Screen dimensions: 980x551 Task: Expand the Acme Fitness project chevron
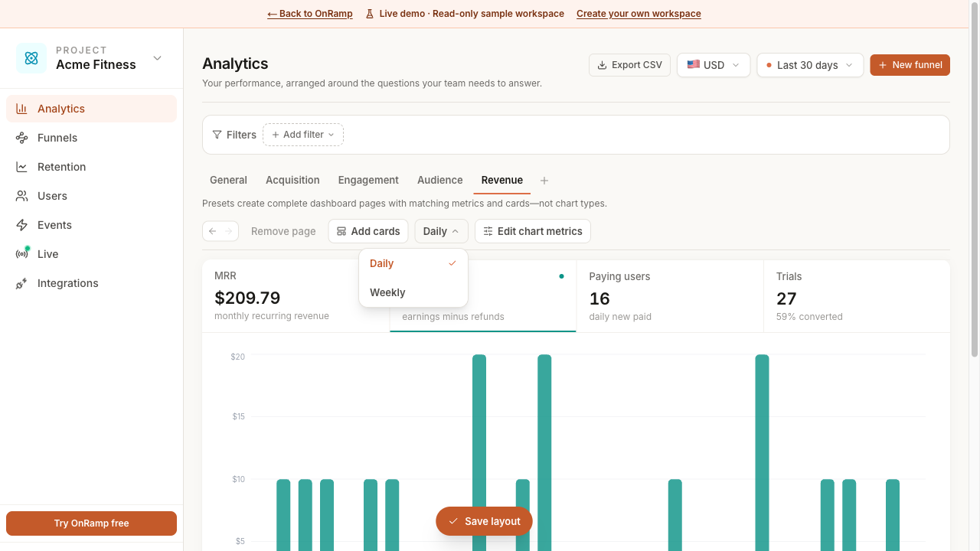[158, 58]
